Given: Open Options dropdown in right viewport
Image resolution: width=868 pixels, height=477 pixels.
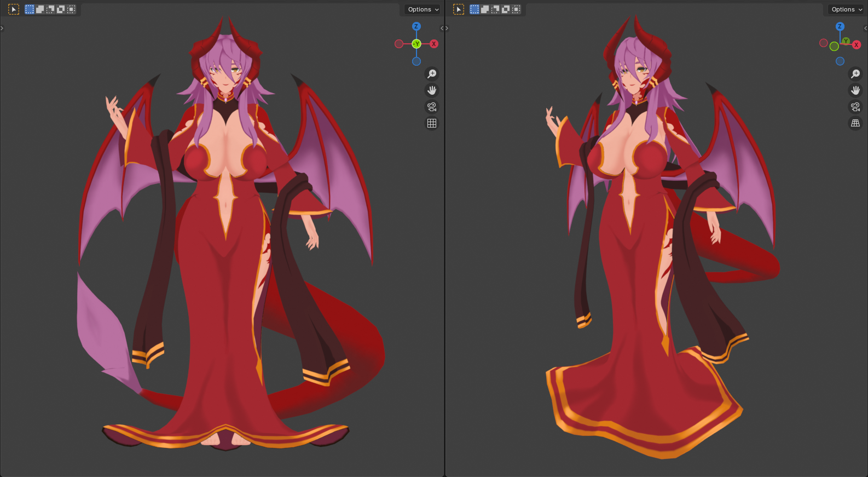Looking at the screenshot, I should pos(846,9).
